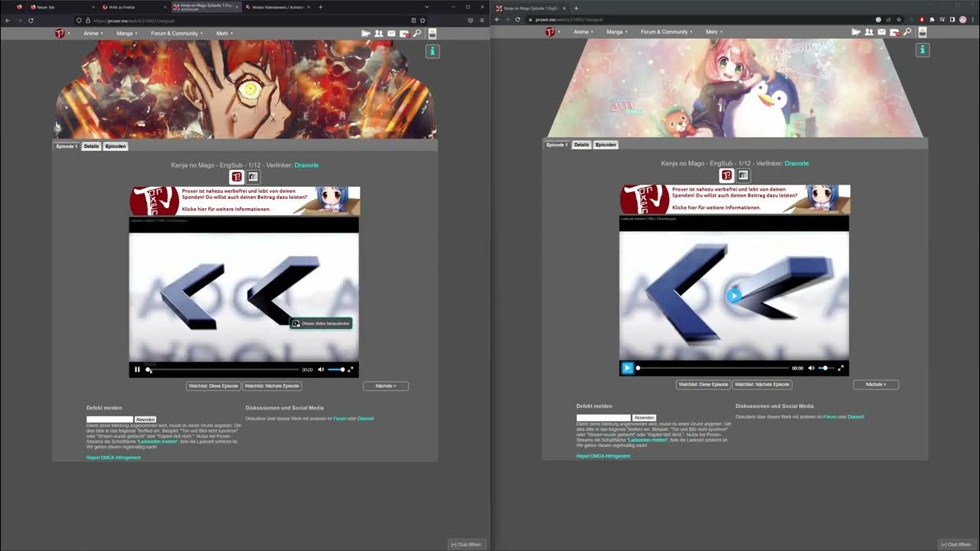Seek on the right player's progress bar
Screen dimensions: 980x551
pos(713,368)
